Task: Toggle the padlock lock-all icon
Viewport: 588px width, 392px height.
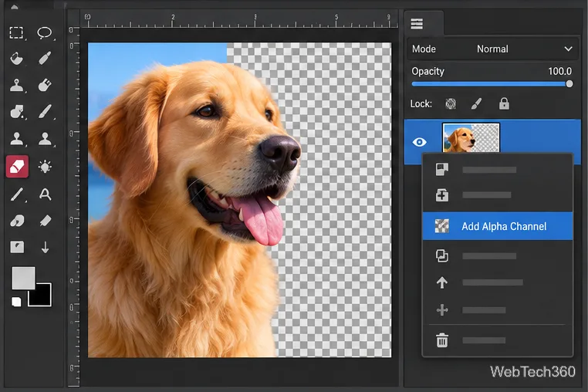Action: tap(504, 103)
